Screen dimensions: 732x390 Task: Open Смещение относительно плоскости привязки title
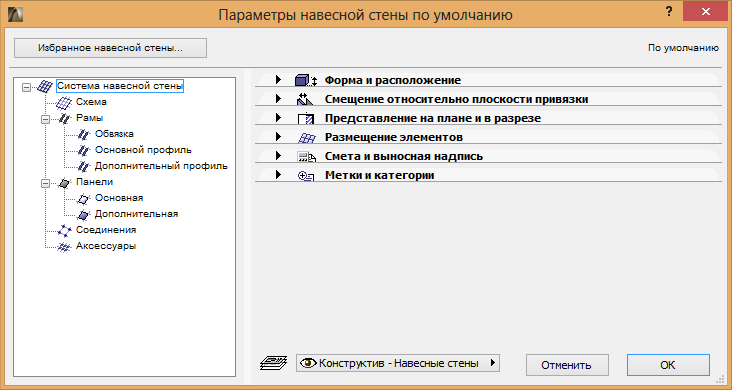click(x=456, y=99)
